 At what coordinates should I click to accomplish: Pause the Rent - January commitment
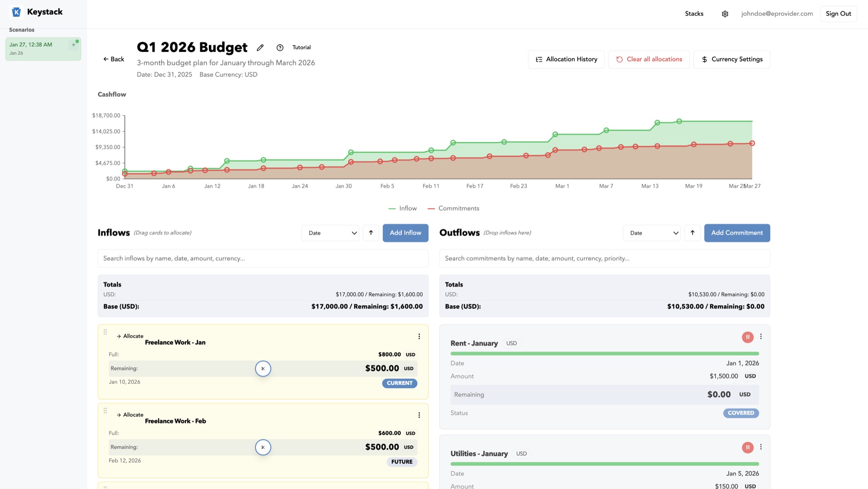[748, 337]
